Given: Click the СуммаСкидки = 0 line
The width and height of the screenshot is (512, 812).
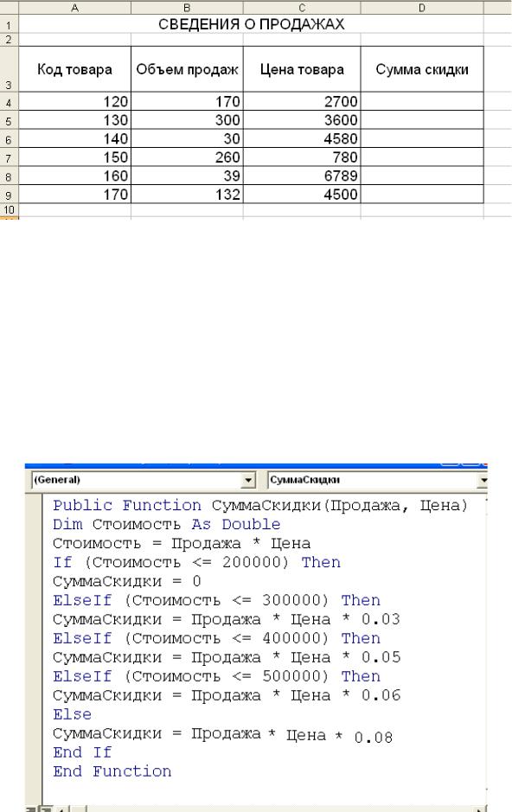Looking at the screenshot, I should pyautogui.click(x=127, y=582).
